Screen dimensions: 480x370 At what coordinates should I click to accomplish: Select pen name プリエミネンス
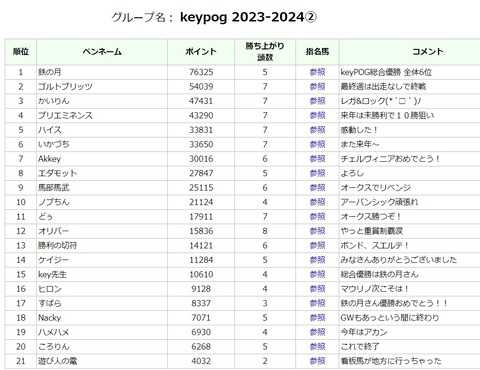[x=65, y=115]
